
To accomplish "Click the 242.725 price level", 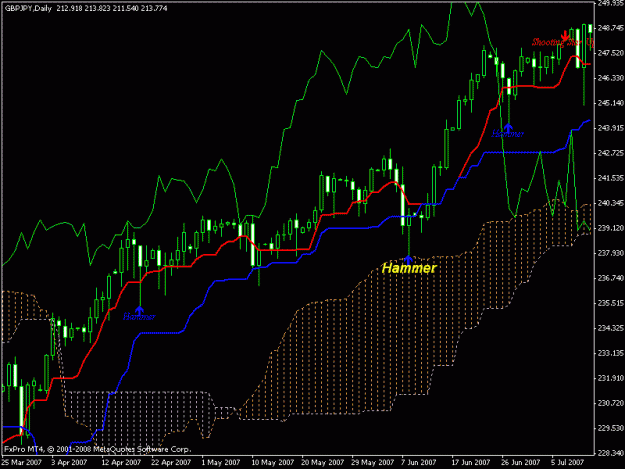I will point(610,153).
